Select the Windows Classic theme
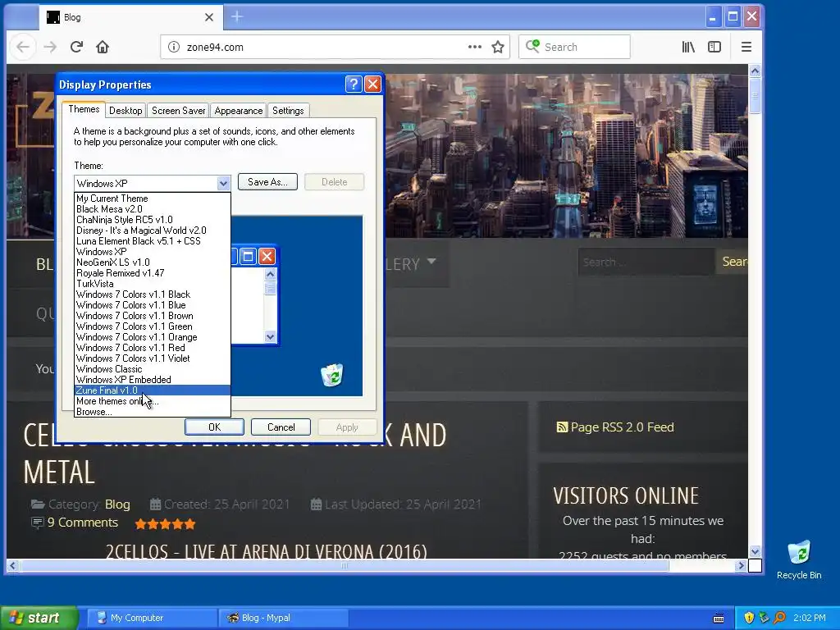840x630 pixels. tap(152, 370)
